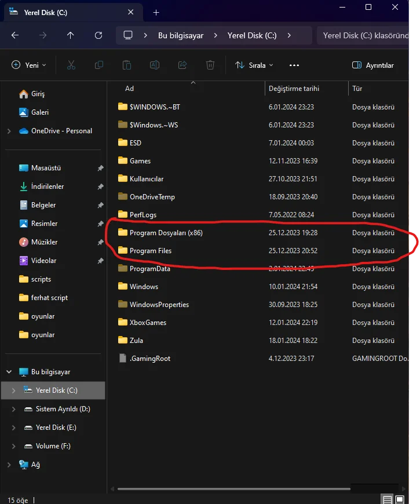
Task: Select the Program Files folder
Action: (145, 251)
